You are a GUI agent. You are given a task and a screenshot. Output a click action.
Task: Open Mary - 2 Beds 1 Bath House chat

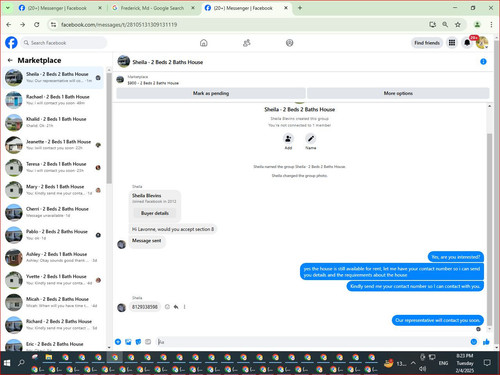(x=53, y=190)
